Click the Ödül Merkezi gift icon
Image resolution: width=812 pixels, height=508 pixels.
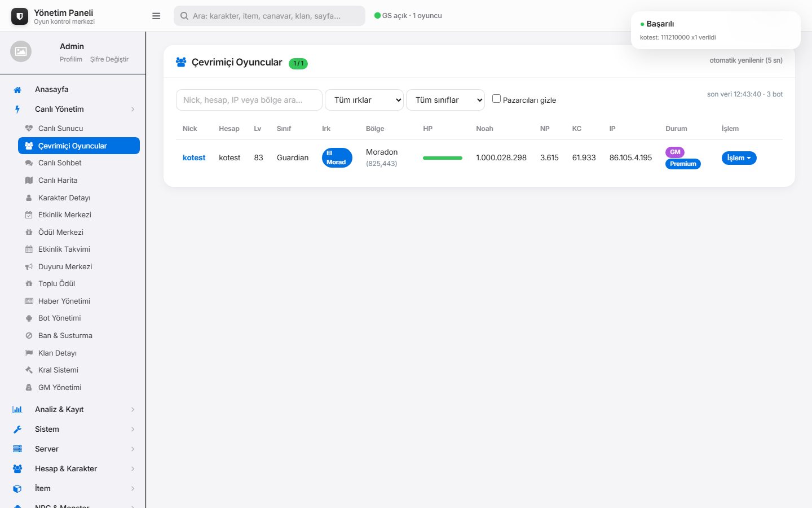click(29, 233)
